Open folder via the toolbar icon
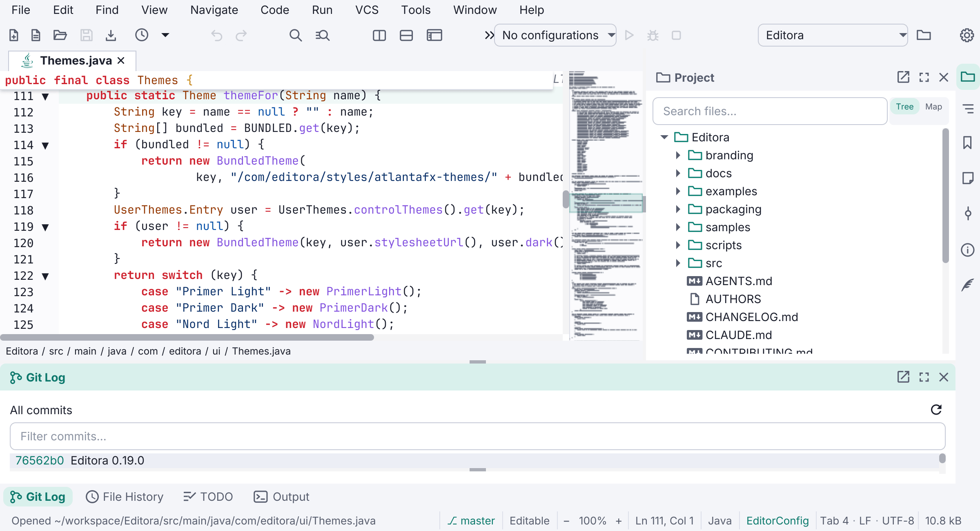The image size is (980, 531). click(x=60, y=36)
